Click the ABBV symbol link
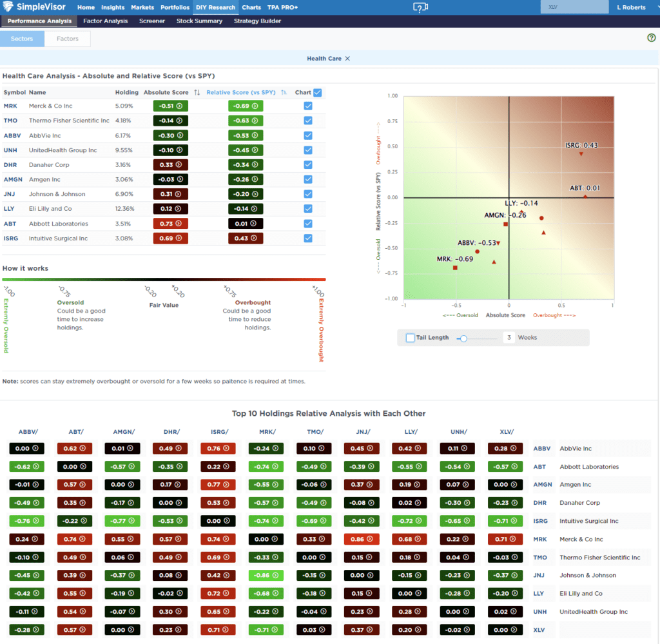Screen dimensions: 660x644 pos(12,135)
